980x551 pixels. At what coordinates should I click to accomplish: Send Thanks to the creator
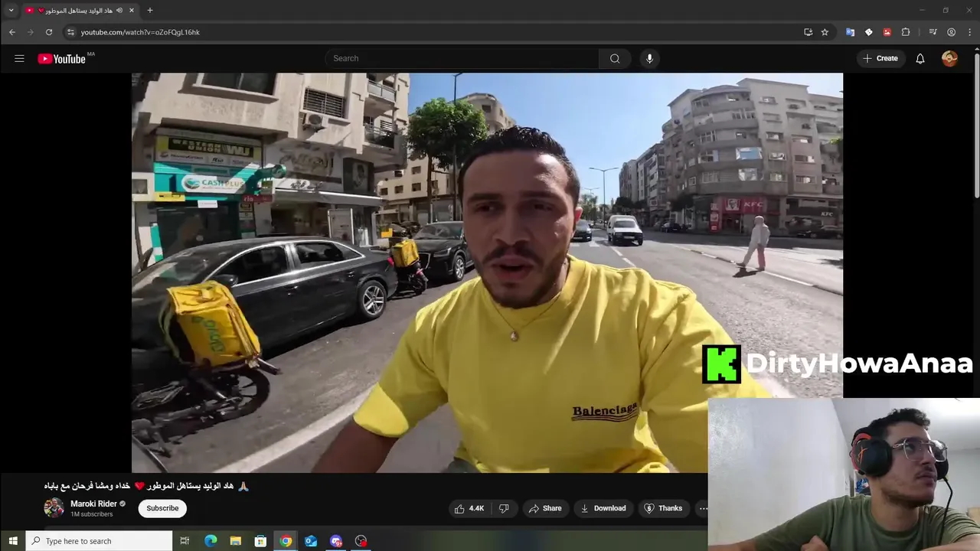tap(663, 508)
